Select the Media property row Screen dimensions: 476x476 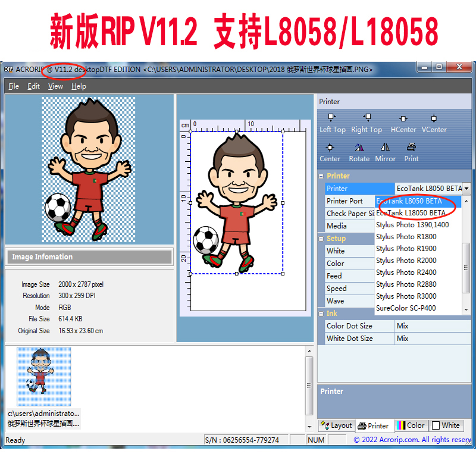coord(350,226)
